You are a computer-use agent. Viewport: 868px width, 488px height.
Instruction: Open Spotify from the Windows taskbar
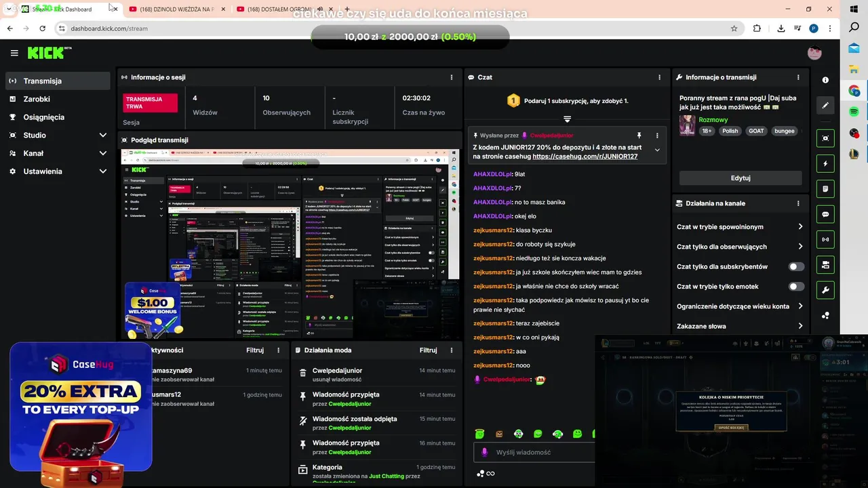coord(854,112)
